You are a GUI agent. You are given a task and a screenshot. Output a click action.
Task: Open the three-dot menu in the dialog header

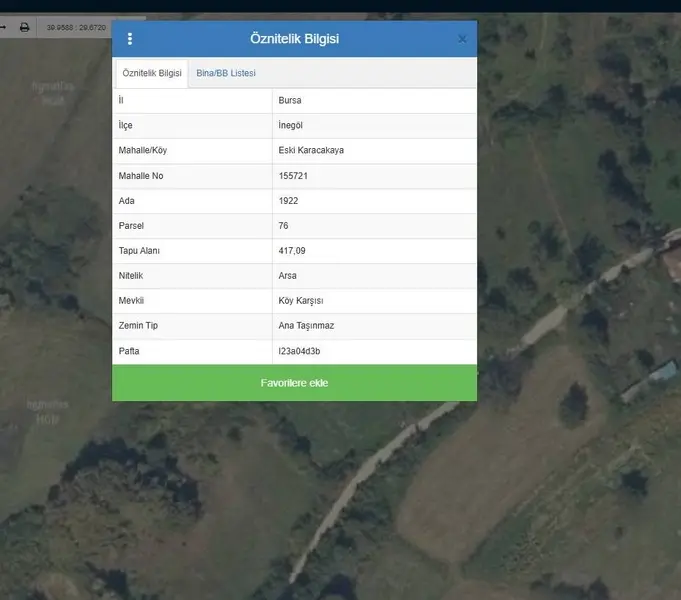[x=130, y=39]
